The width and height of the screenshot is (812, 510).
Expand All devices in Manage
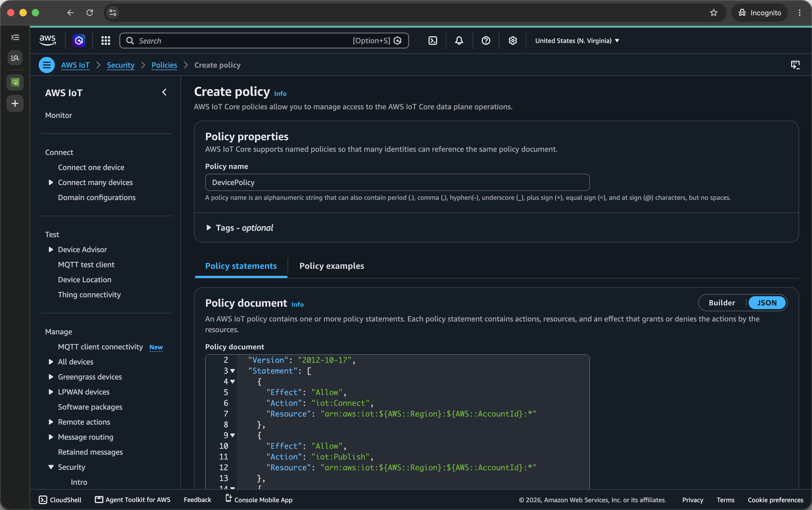tap(51, 361)
